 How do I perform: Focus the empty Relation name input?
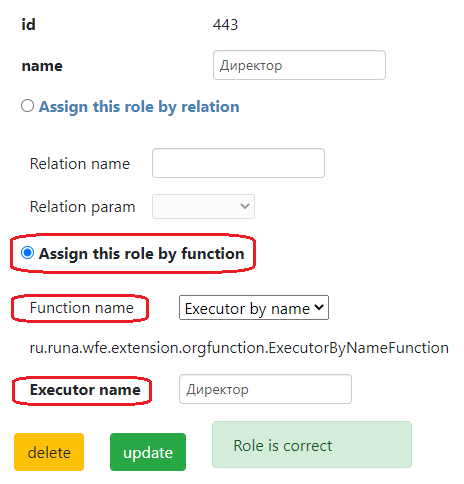pyautogui.click(x=238, y=163)
